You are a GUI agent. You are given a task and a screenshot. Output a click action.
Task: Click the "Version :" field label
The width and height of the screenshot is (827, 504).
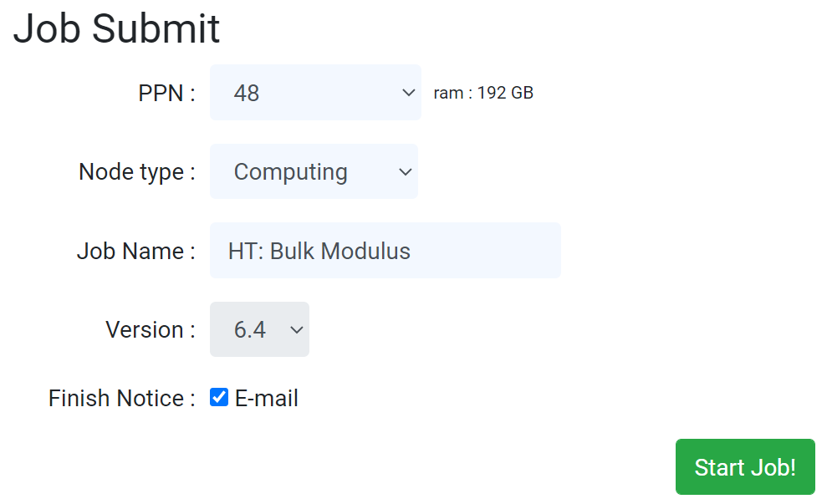click(151, 330)
